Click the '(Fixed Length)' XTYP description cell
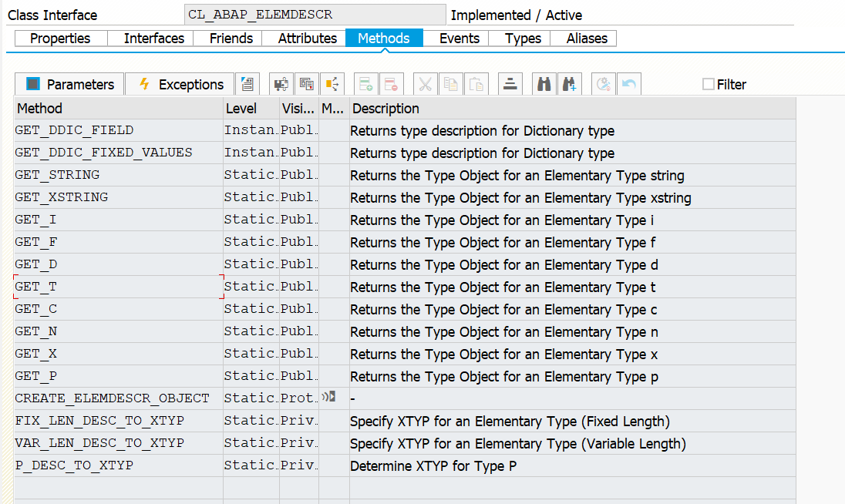This screenshot has width=845, height=504. [572, 421]
